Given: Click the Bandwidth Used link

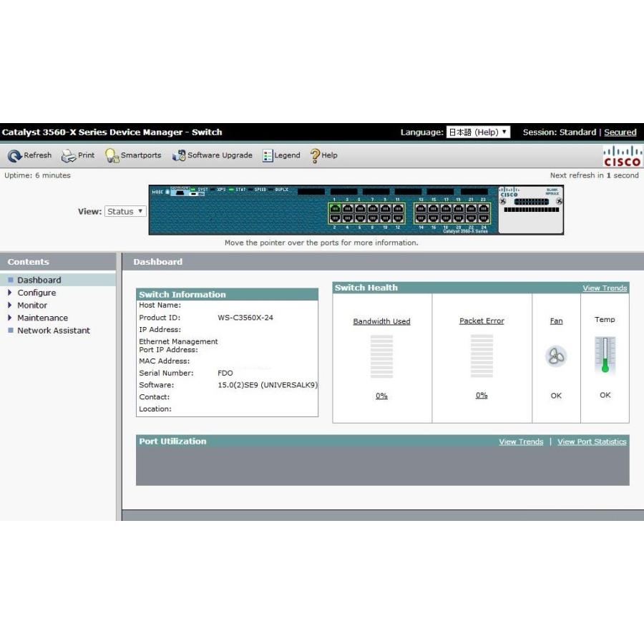Looking at the screenshot, I should [x=381, y=321].
